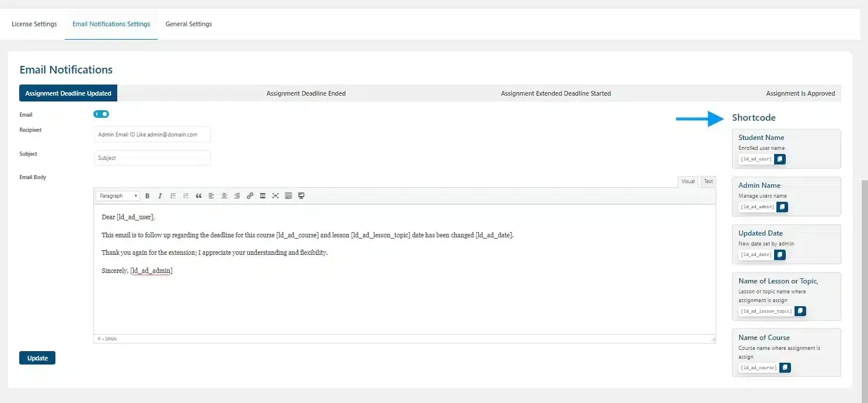
Task: Open the Paragraph style dropdown
Action: (117, 195)
